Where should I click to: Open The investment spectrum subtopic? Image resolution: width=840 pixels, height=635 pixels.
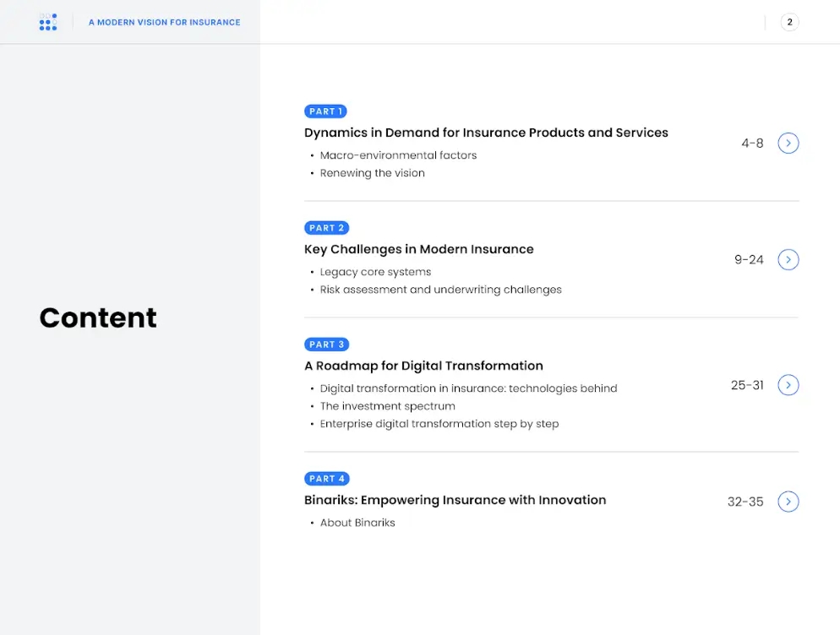pos(387,406)
